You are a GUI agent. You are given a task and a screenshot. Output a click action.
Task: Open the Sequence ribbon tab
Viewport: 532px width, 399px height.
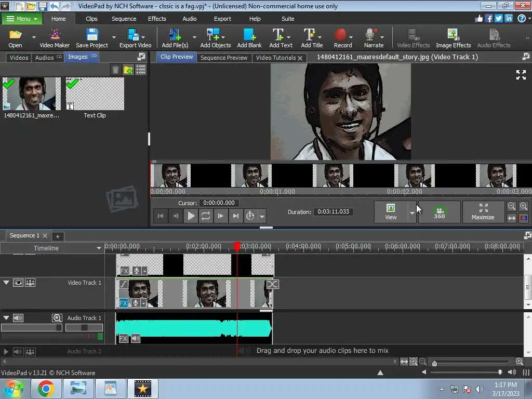(124, 19)
